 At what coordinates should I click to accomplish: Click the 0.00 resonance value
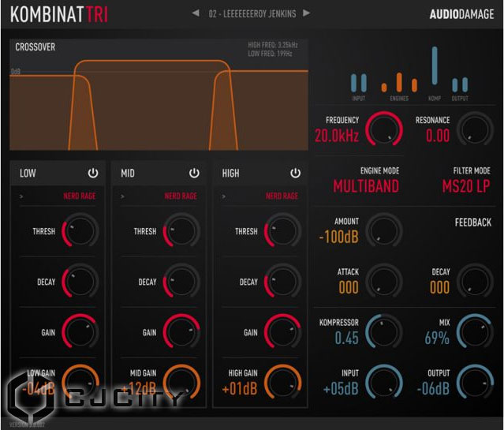point(438,136)
